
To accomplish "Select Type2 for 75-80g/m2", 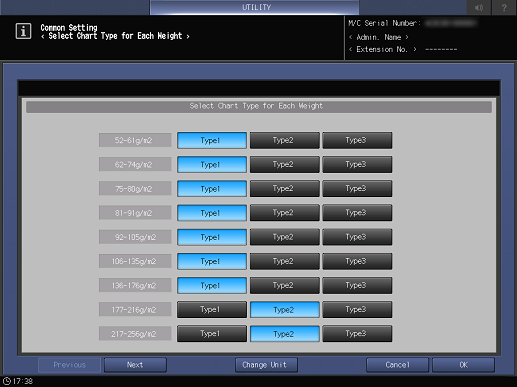I will [x=285, y=189].
